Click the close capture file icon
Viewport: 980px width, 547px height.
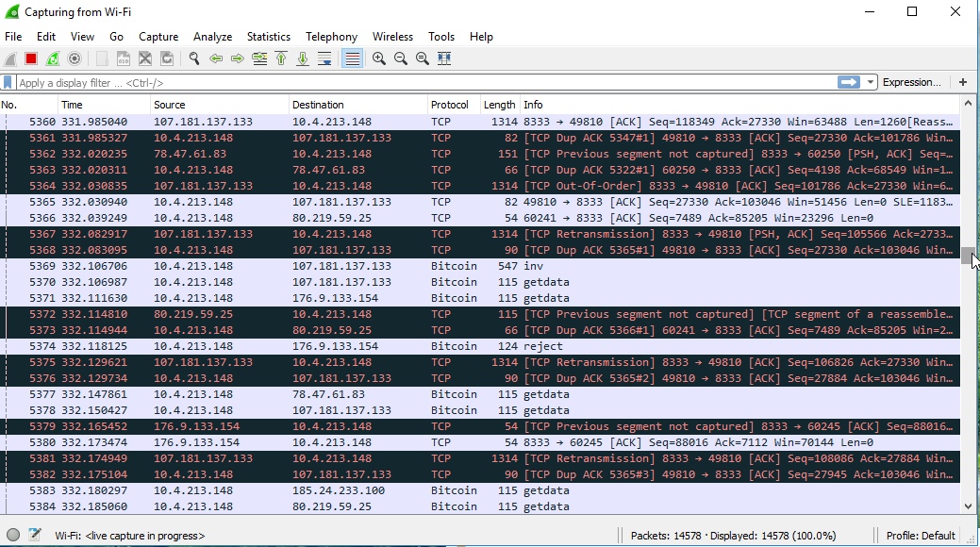[145, 58]
